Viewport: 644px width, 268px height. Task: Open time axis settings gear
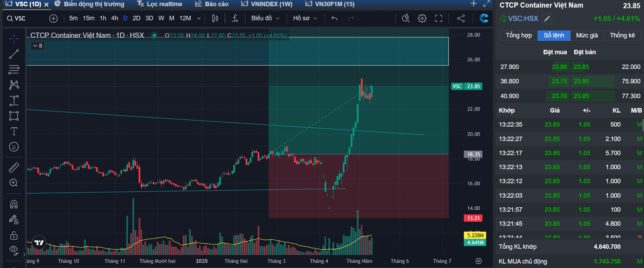click(479, 261)
